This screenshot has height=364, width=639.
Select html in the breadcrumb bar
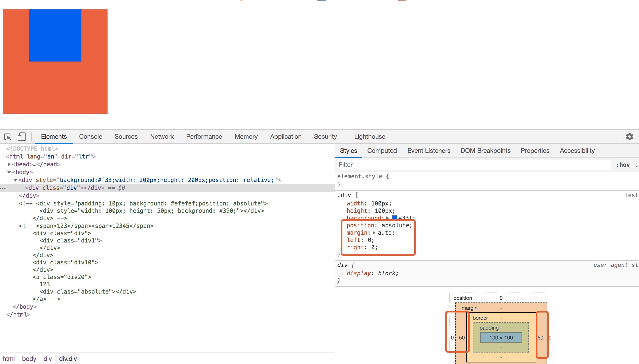pyautogui.click(x=9, y=359)
